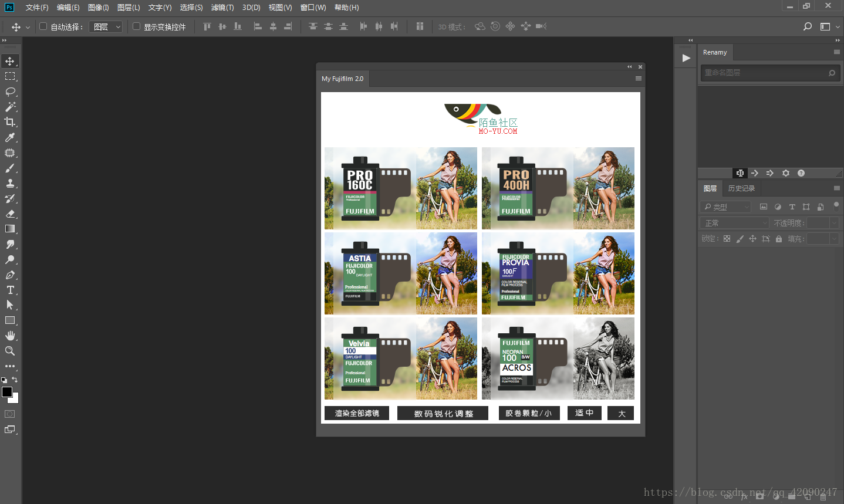Image resolution: width=844 pixels, height=504 pixels.
Task: Toggle lock all padlock icon
Action: (x=779, y=239)
